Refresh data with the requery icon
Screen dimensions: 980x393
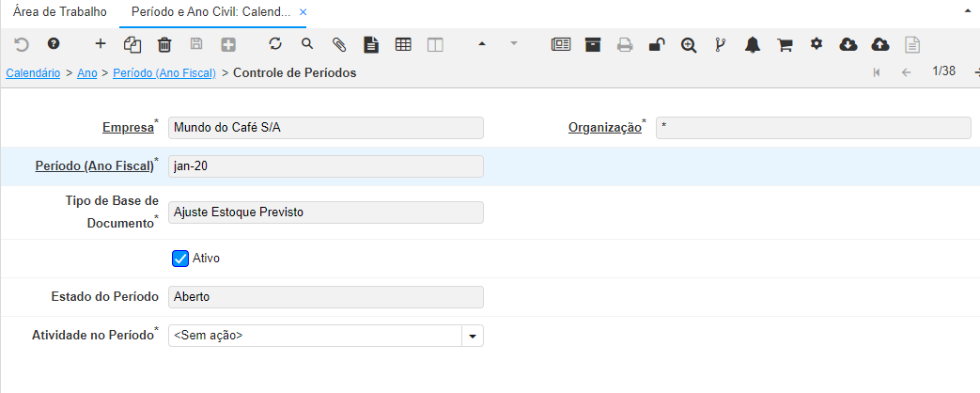tap(275, 44)
